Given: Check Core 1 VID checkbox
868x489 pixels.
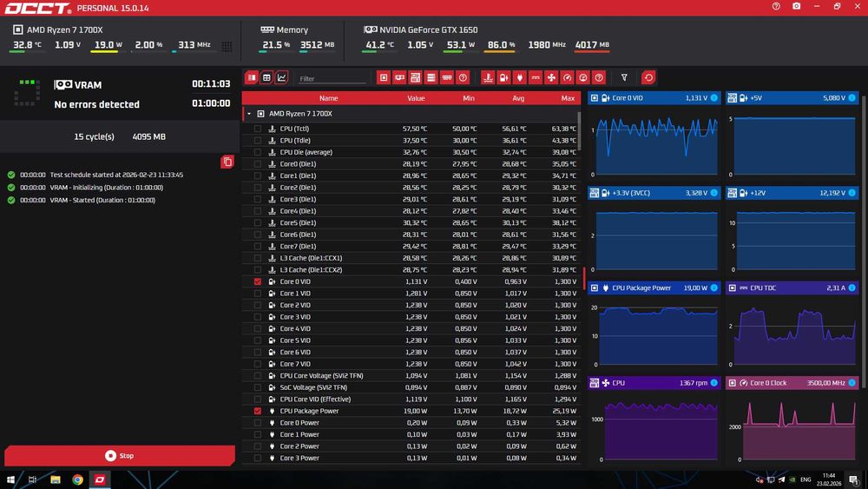Looking at the screenshot, I should (x=258, y=294).
